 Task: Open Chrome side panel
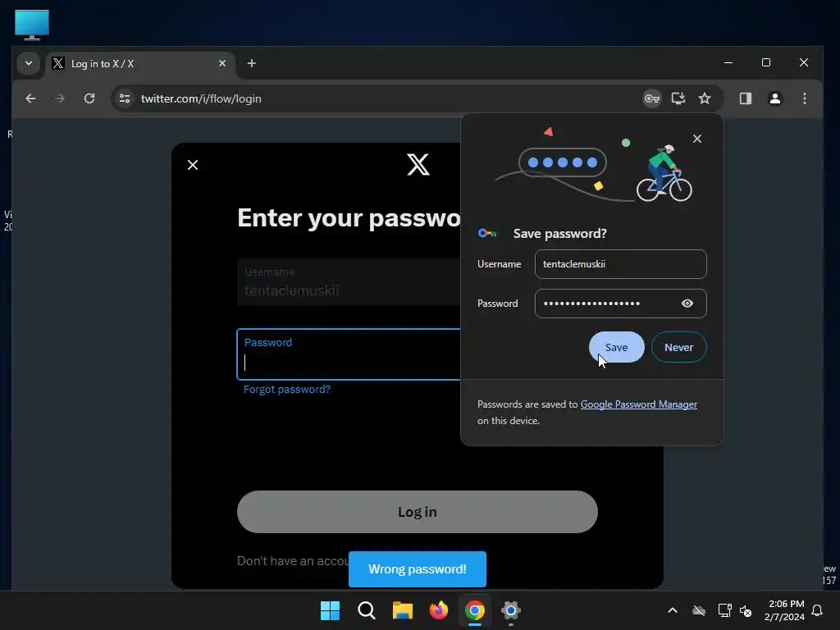pos(745,98)
